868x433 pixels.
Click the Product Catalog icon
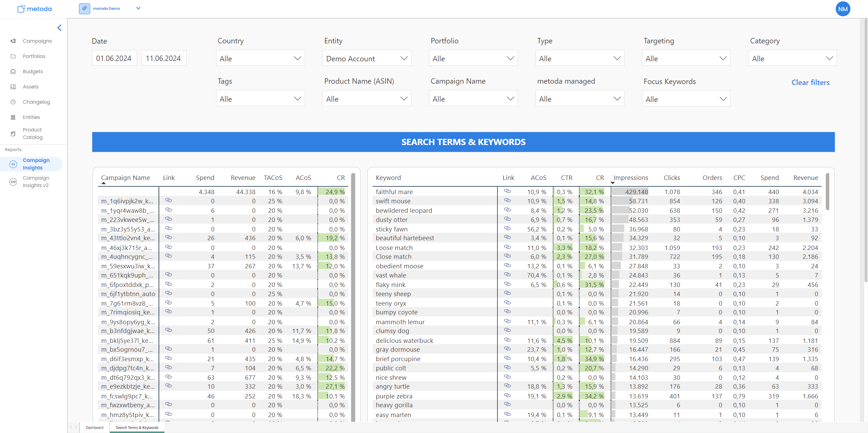tap(13, 133)
